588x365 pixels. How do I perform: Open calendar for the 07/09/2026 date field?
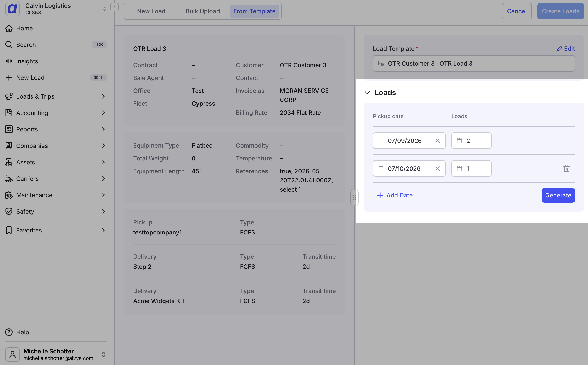pos(381,141)
